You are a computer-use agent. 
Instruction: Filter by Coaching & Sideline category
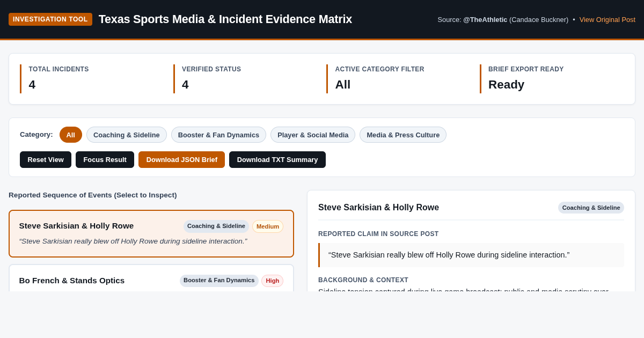point(127,135)
